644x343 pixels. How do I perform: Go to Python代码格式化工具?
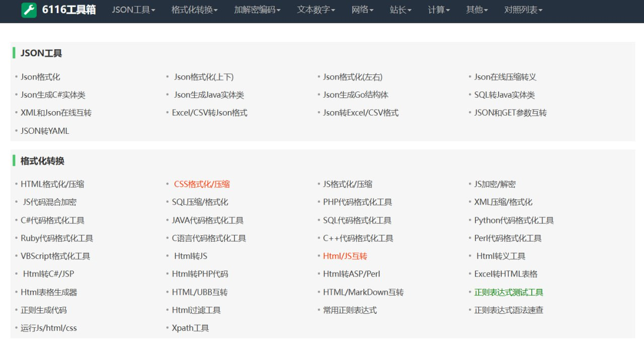tap(514, 220)
